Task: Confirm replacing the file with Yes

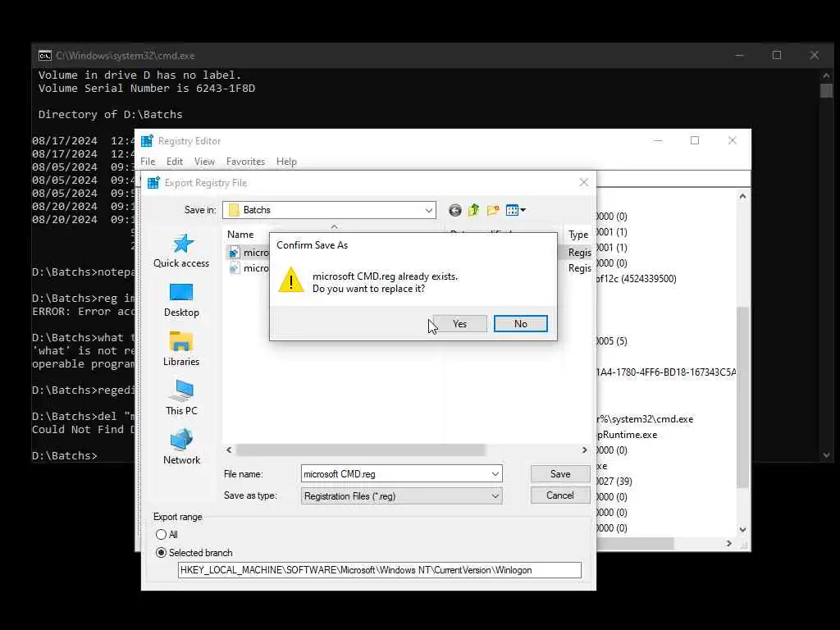Action: pos(459,323)
